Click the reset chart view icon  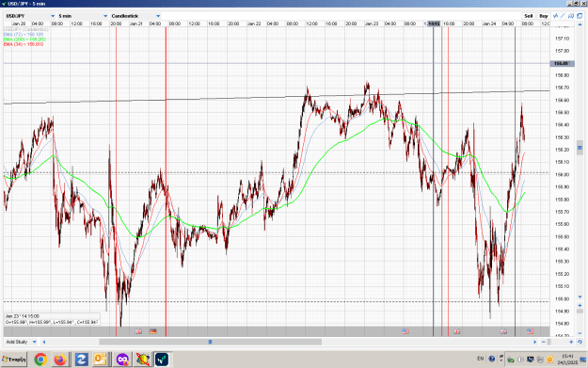[x=580, y=342]
